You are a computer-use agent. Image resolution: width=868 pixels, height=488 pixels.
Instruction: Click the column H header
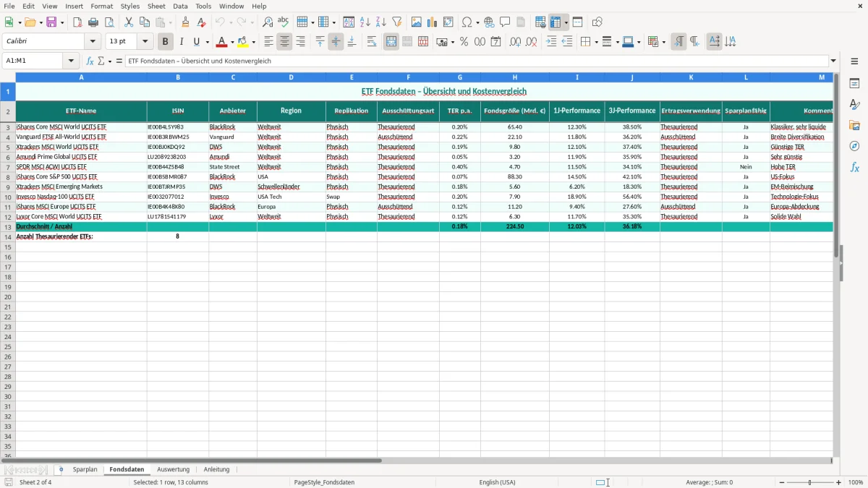point(515,77)
